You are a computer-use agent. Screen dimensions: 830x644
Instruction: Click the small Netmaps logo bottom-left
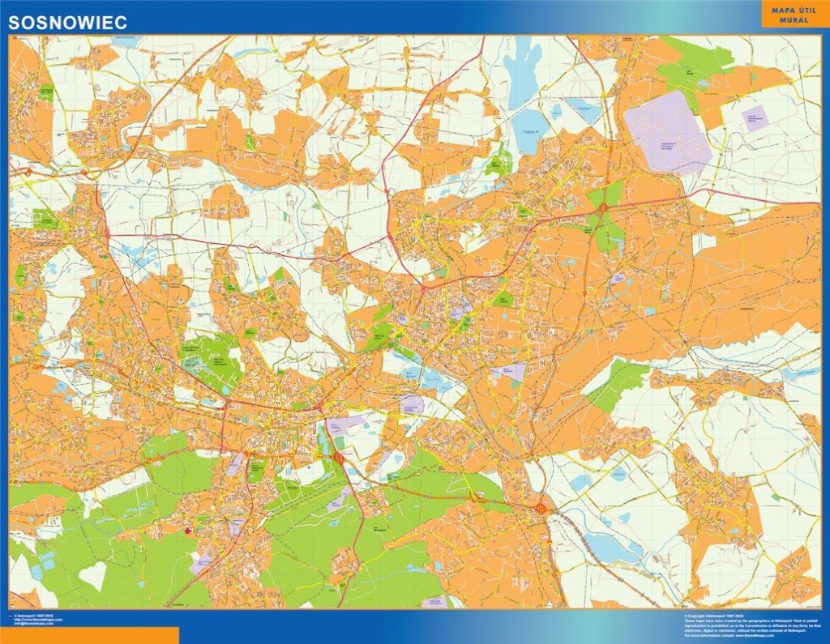point(11,616)
